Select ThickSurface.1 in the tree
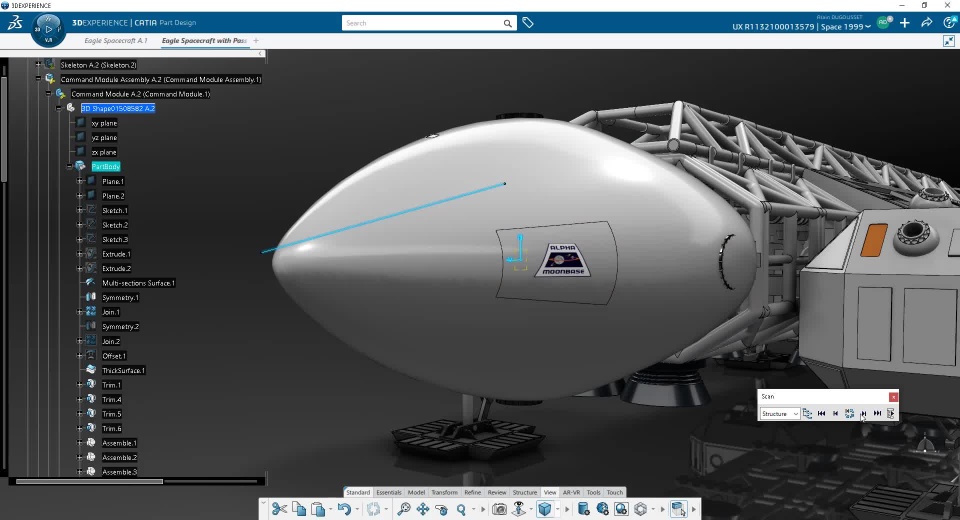This screenshot has height=520, width=960. tap(123, 371)
